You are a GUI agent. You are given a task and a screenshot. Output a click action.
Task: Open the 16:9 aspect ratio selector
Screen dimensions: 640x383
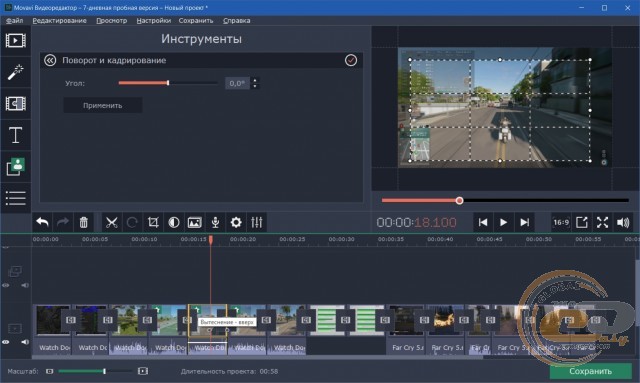click(561, 223)
